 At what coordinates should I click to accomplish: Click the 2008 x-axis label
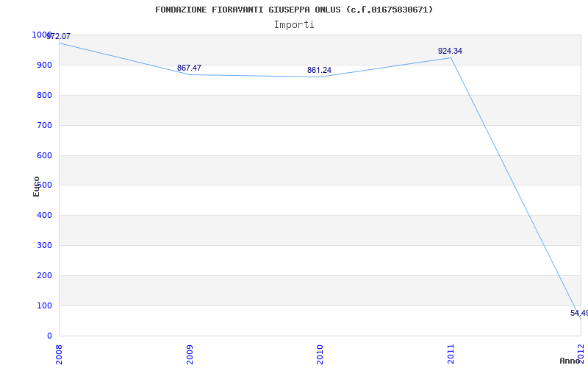coord(60,354)
